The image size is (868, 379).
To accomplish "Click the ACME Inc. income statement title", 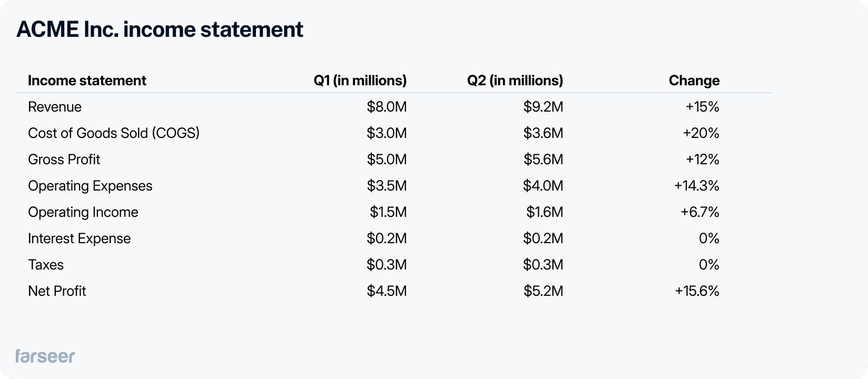I will click(160, 29).
